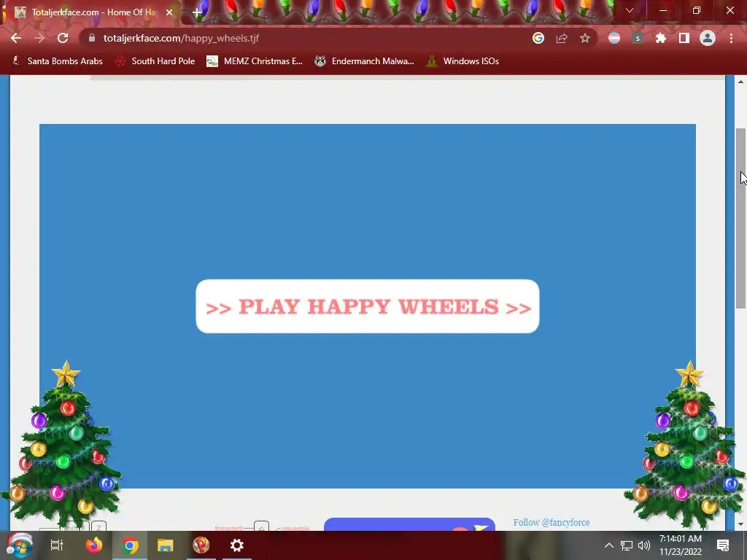Image resolution: width=747 pixels, height=560 pixels.
Task: Click the page scrollbar thumb
Action: [740, 218]
